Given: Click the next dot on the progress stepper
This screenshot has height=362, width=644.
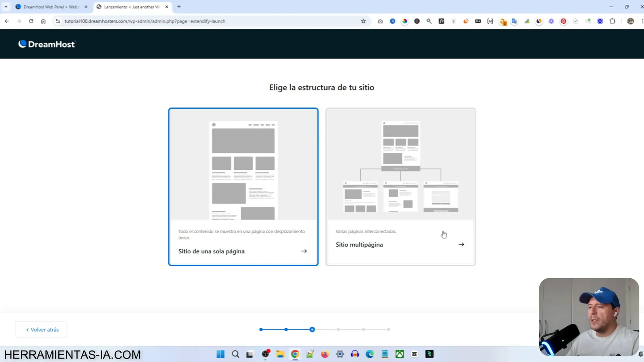Looking at the screenshot, I should (338, 329).
